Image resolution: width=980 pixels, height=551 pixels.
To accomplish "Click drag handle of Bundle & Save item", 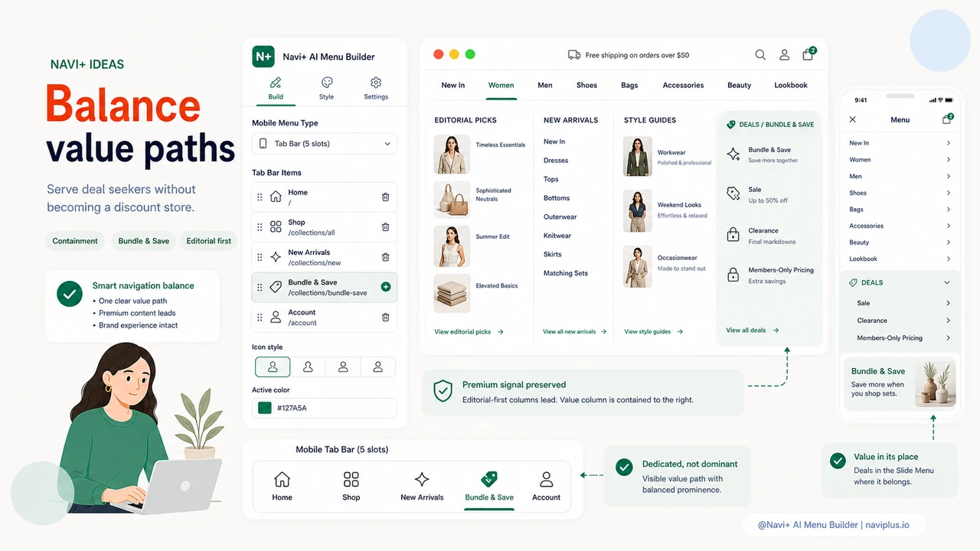I will click(260, 287).
